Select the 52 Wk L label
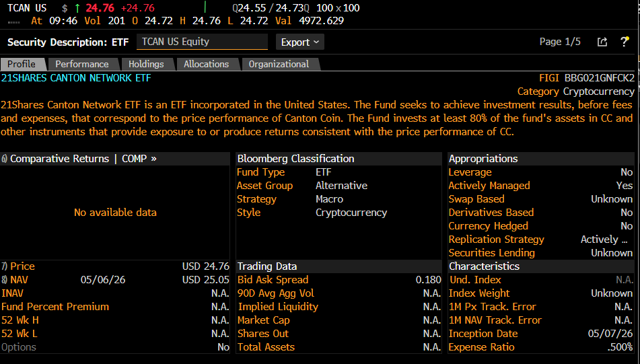 [20, 334]
